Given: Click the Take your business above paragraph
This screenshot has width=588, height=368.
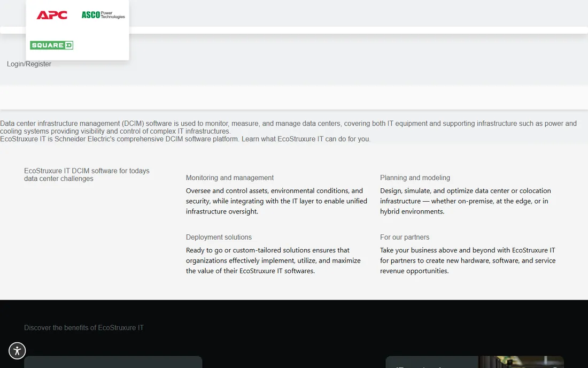Looking at the screenshot, I should click(x=468, y=260).
